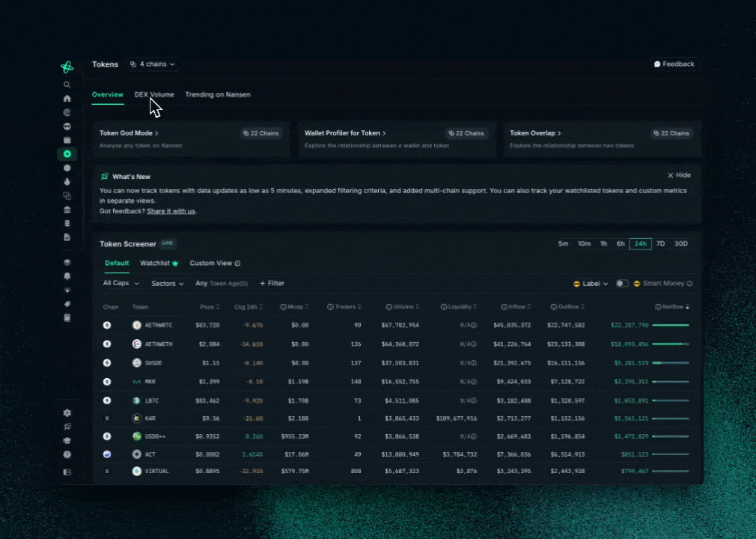Switch to the DEX Volume tab
Image resolution: width=756 pixels, height=539 pixels.
[154, 95]
